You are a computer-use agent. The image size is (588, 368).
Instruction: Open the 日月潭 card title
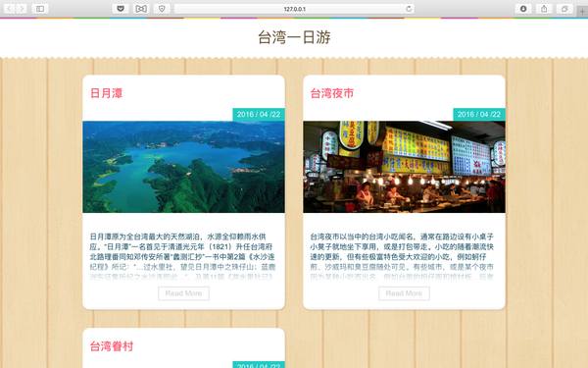coord(107,93)
